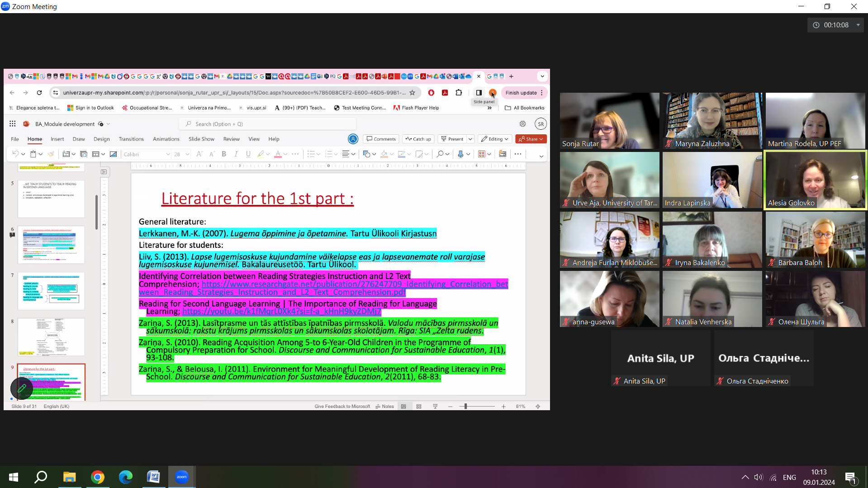Image resolution: width=868 pixels, height=488 pixels.
Task: Toggle bulleted list
Action: tap(311, 154)
